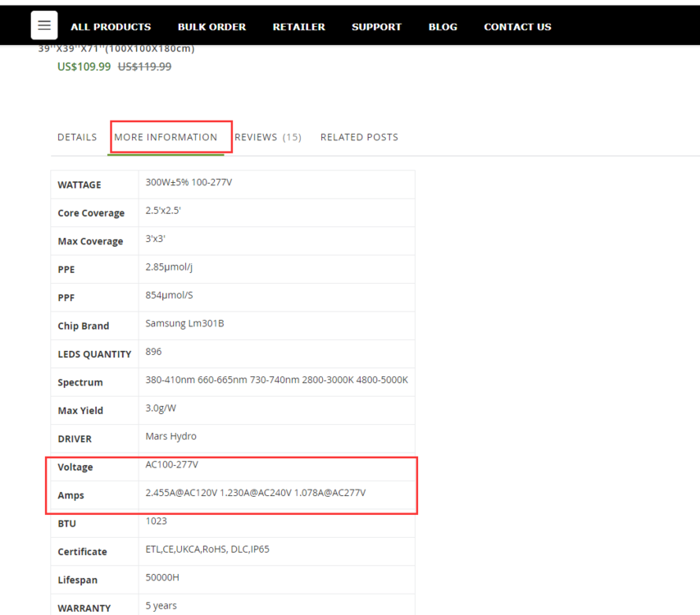The height and width of the screenshot is (615, 700).
Task: Select the 50000H lifespan value
Action: coord(162,577)
